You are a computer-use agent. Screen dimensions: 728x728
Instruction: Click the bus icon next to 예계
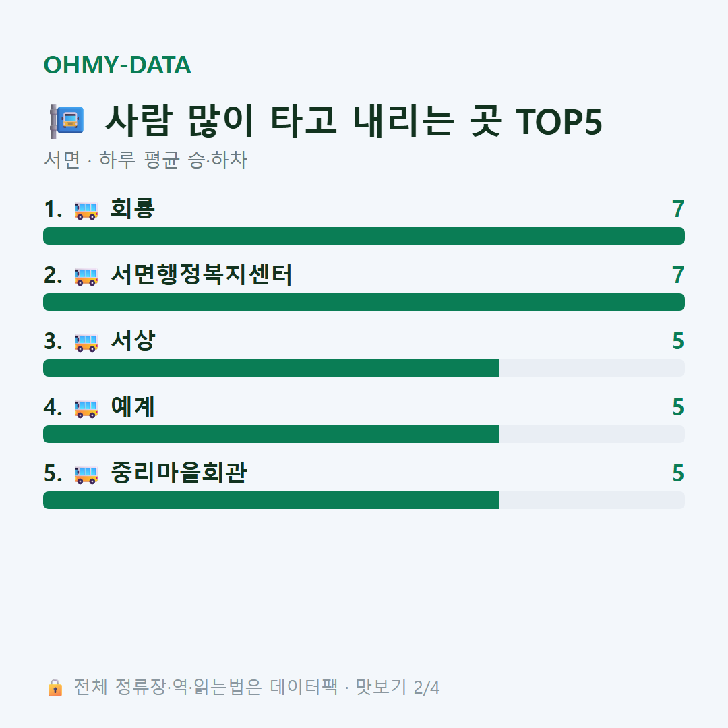coord(86,408)
